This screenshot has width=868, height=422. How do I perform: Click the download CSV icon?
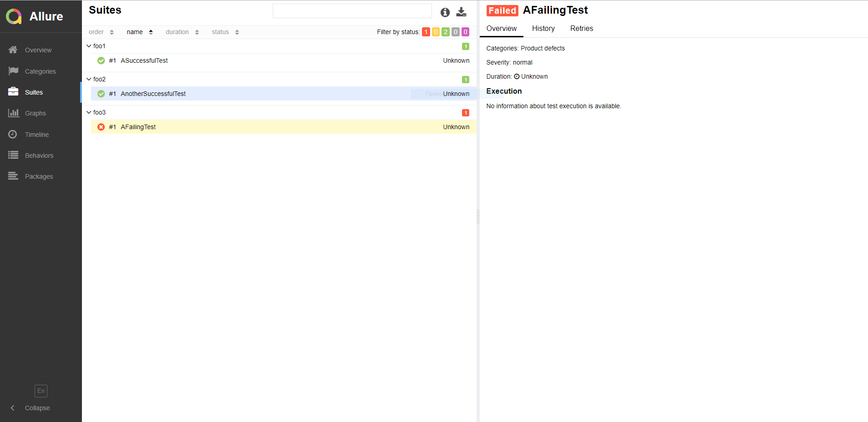tap(462, 12)
